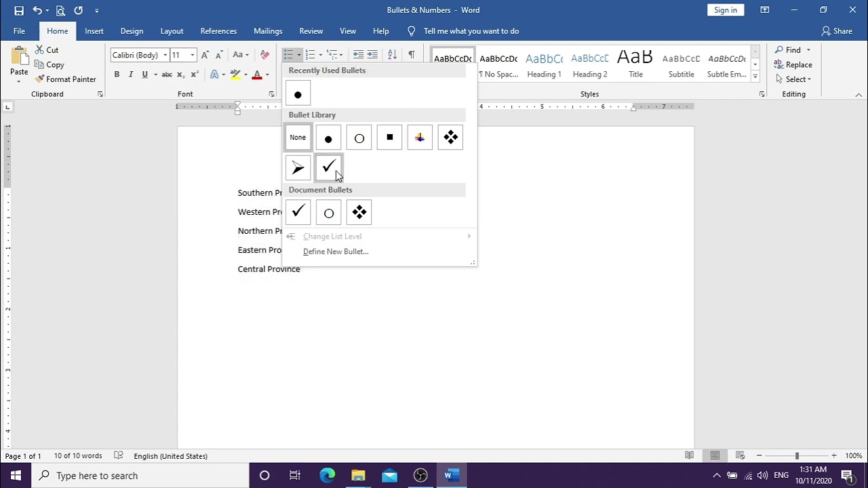
Task: Clear all formatting
Action: [x=264, y=55]
